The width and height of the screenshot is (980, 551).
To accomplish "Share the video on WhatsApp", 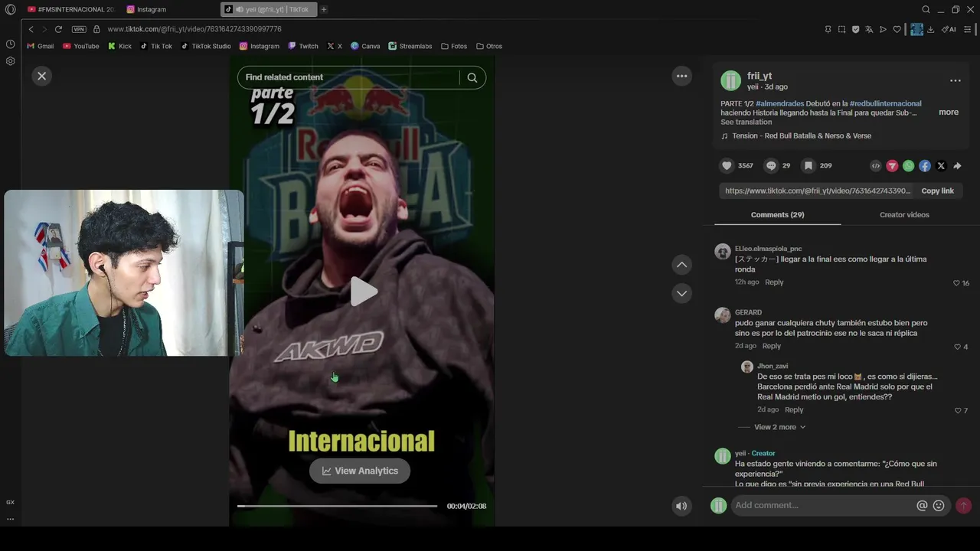I will (x=908, y=165).
